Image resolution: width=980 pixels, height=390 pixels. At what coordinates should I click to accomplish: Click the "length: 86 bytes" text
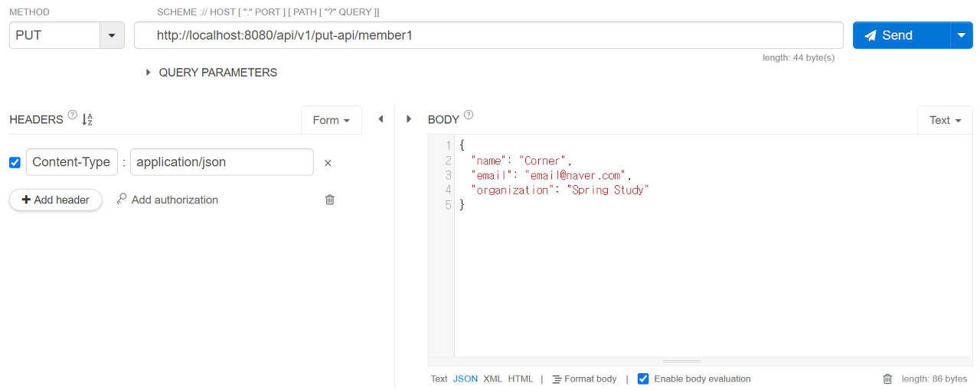pos(934,379)
